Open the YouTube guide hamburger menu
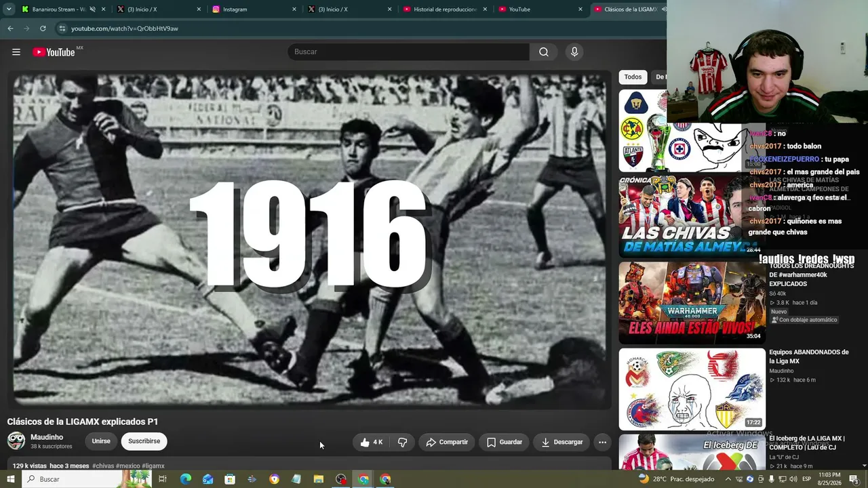This screenshot has width=868, height=488. point(16,52)
